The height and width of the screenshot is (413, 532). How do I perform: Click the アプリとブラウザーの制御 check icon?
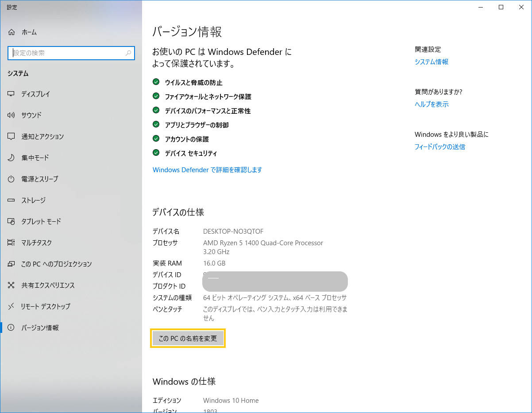156,124
